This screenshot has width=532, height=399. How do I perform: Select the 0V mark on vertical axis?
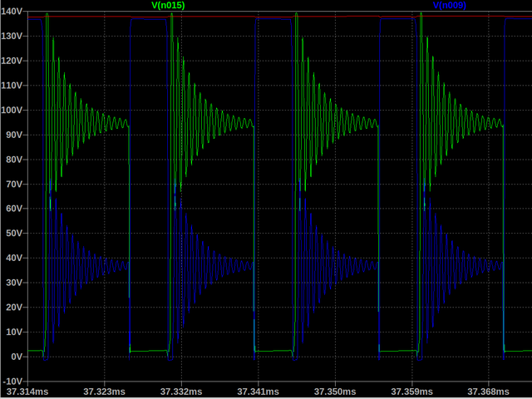16,357
